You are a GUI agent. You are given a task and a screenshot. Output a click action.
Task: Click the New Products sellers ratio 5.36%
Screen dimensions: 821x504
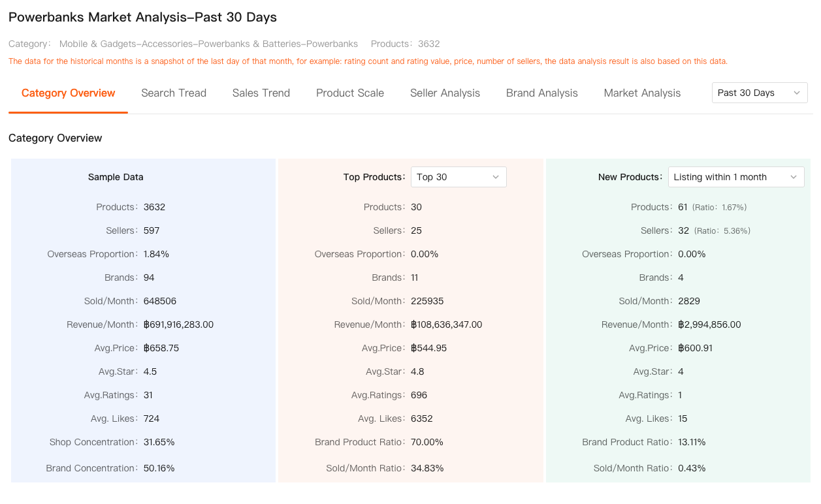pos(722,230)
